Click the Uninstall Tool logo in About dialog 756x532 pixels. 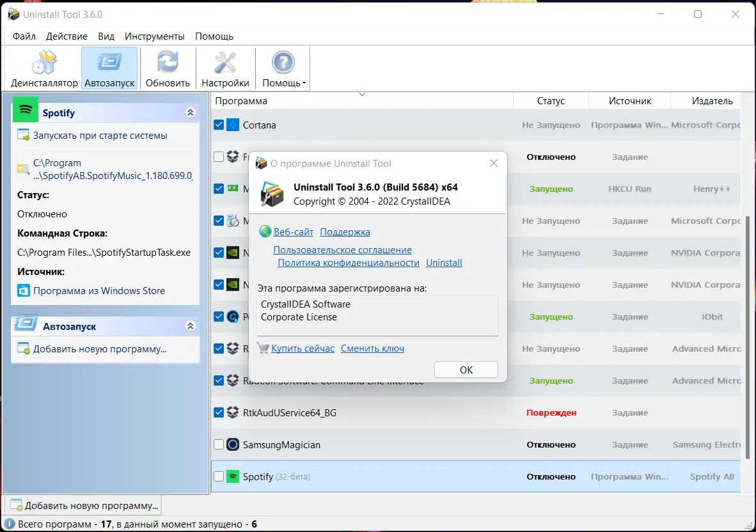[x=272, y=194]
